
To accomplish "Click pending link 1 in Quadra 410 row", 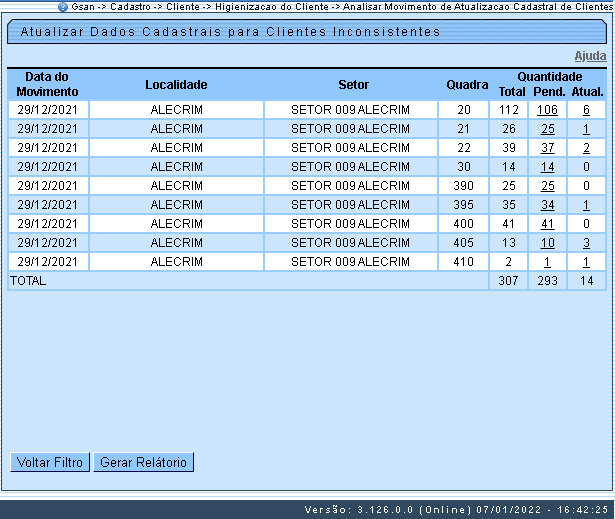I will [547, 262].
